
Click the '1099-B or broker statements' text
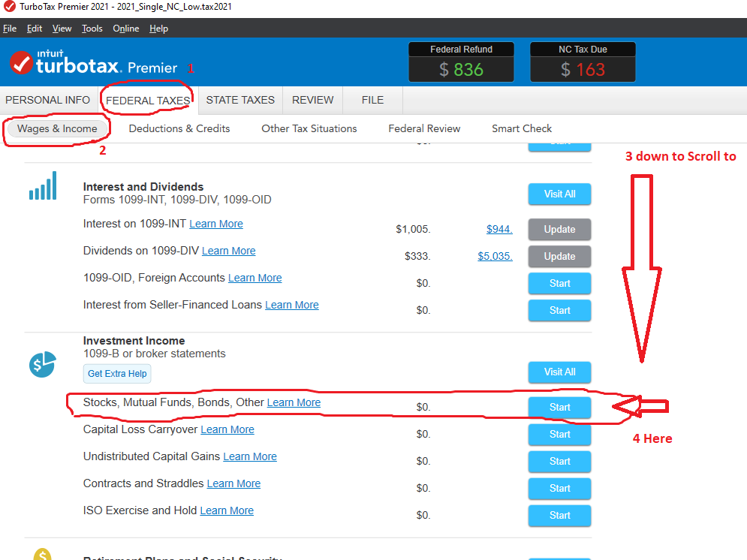point(155,354)
